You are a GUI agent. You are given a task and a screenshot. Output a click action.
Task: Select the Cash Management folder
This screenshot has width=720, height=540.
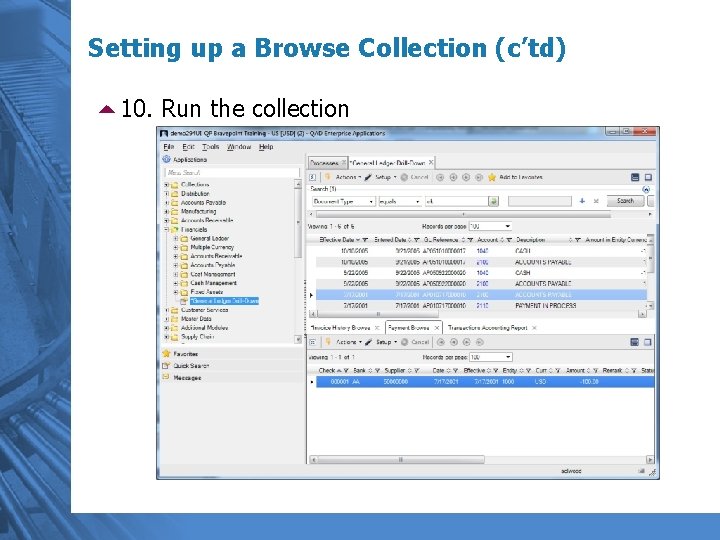[214, 283]
